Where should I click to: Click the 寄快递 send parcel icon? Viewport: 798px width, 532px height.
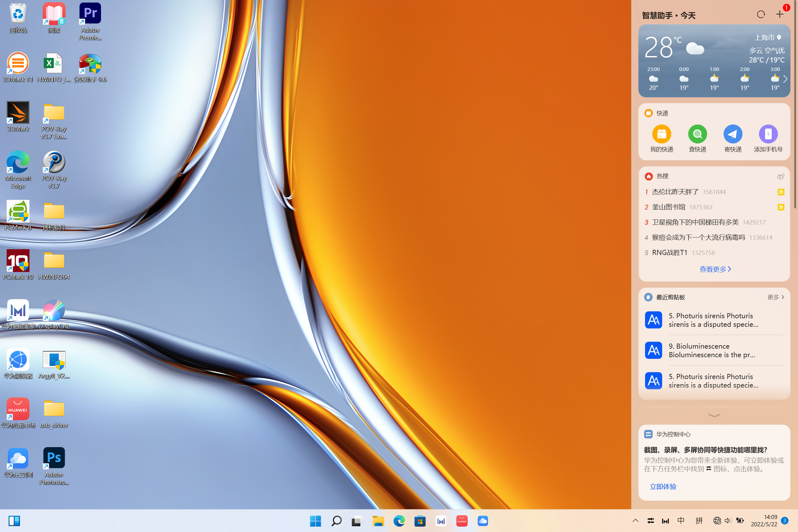pos(732,134)
